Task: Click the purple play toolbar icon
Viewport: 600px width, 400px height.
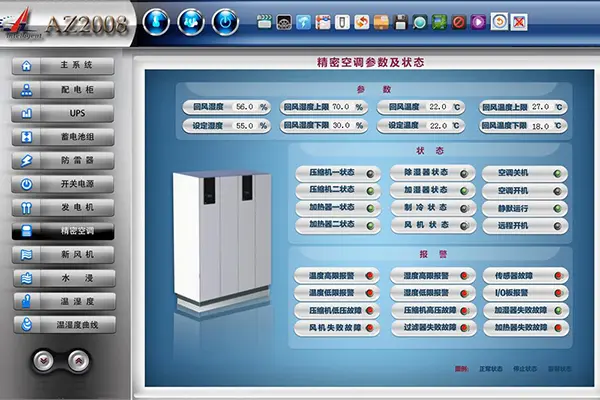Action: [x=478, y=21]
